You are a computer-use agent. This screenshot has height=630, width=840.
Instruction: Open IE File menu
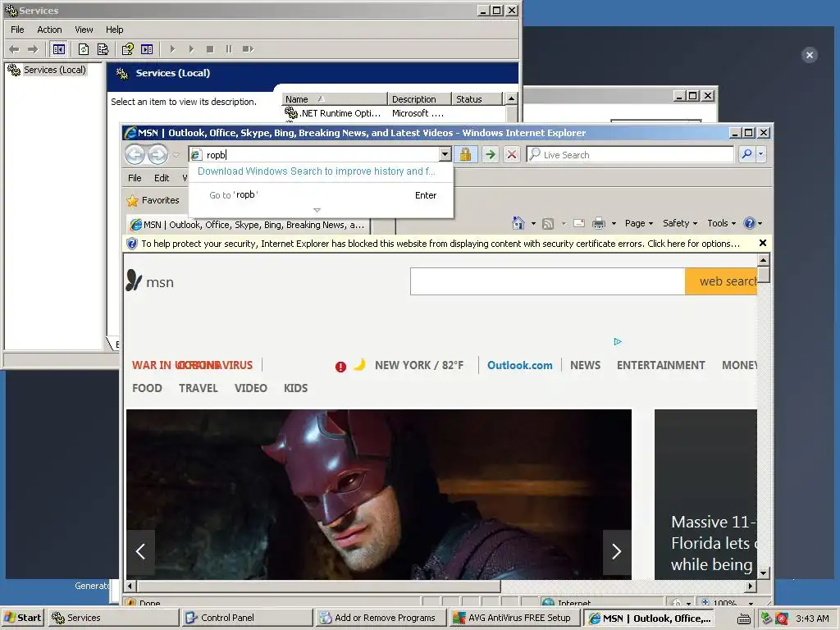coord(135,178)
